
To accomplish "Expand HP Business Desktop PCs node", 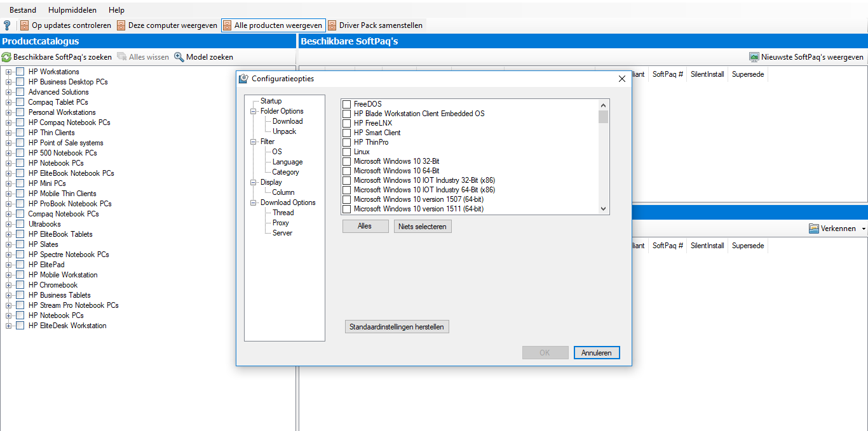I will [x=9, y=82].
